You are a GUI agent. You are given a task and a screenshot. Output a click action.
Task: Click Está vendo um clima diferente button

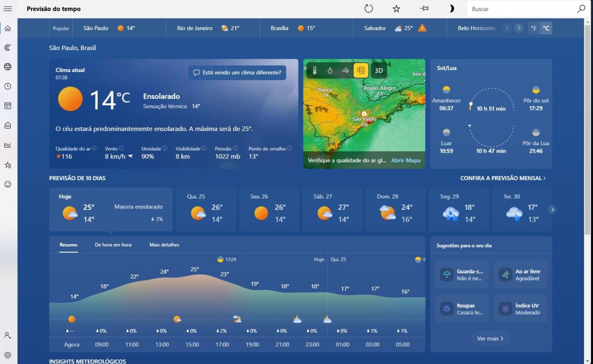point(237,73)
